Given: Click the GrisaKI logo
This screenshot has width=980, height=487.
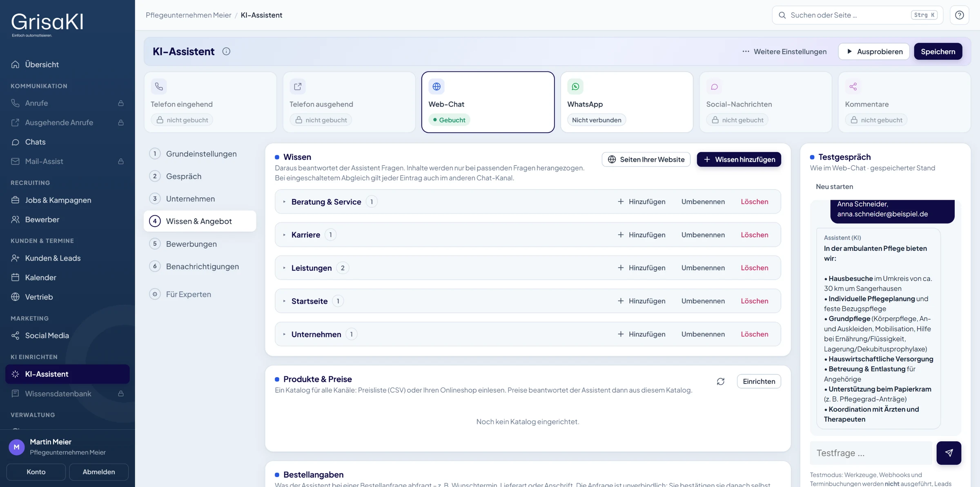Looking at the screenshot, I should tap(47, 25).
